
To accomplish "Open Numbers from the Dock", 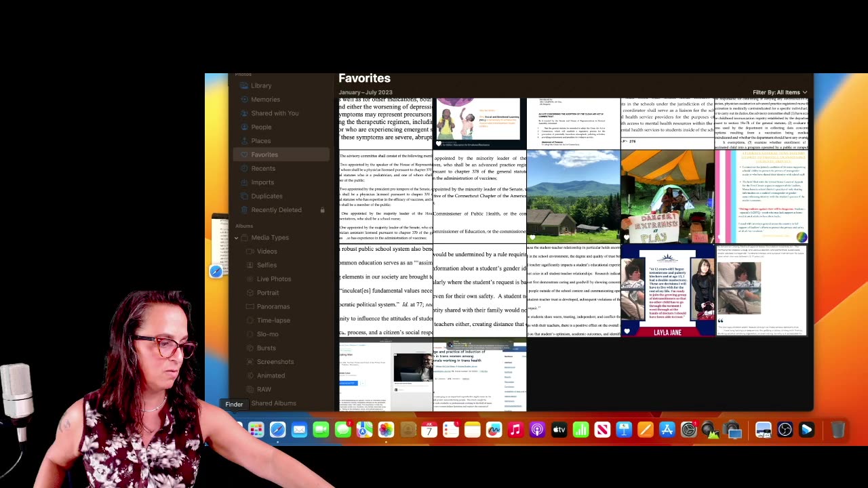I will [580, 430].
